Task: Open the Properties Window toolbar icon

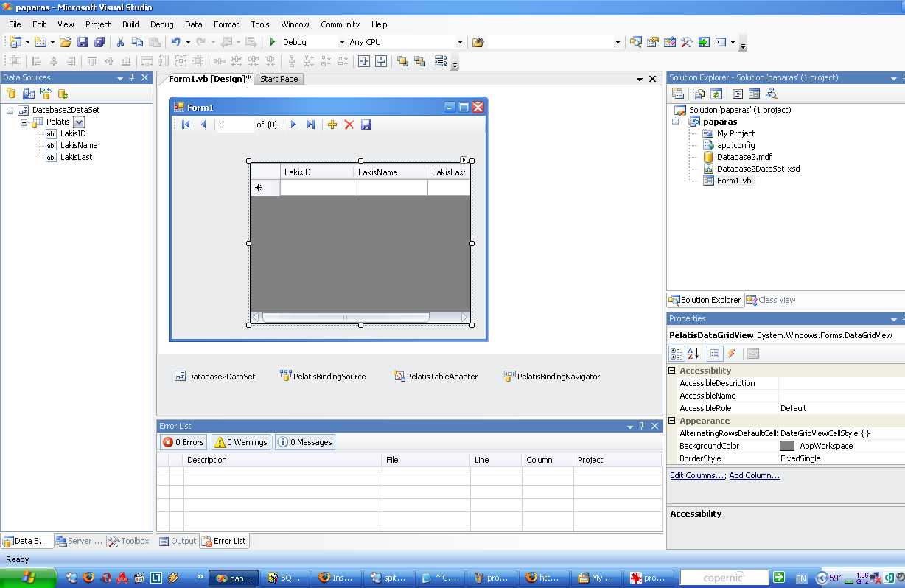Action: [x=653, y=42]
